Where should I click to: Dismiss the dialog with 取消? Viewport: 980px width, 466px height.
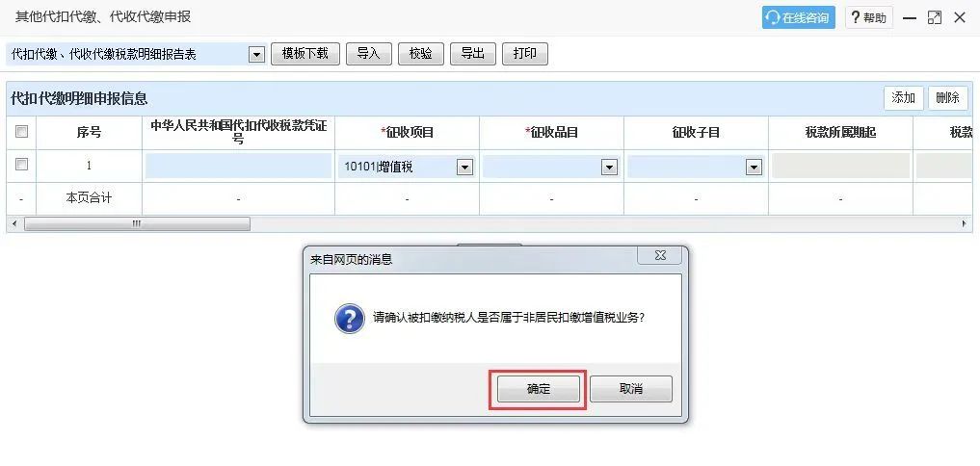(631, 389)
